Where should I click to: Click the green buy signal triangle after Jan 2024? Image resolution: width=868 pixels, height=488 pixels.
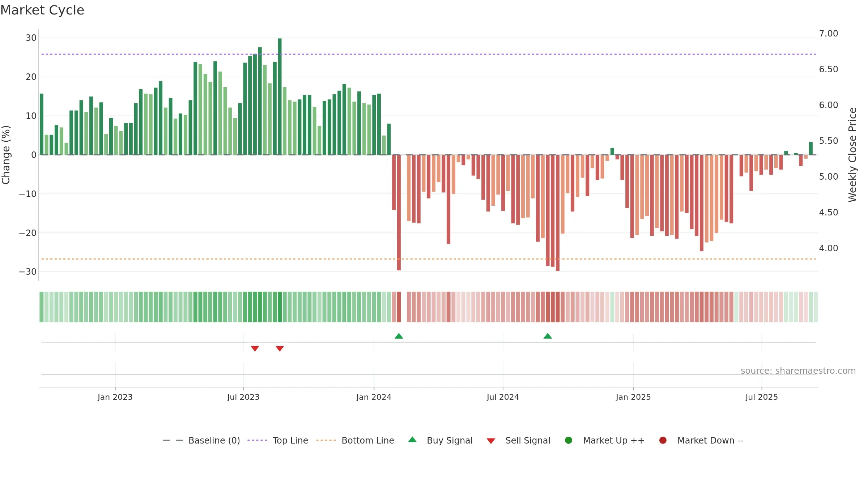coord(399,336)
